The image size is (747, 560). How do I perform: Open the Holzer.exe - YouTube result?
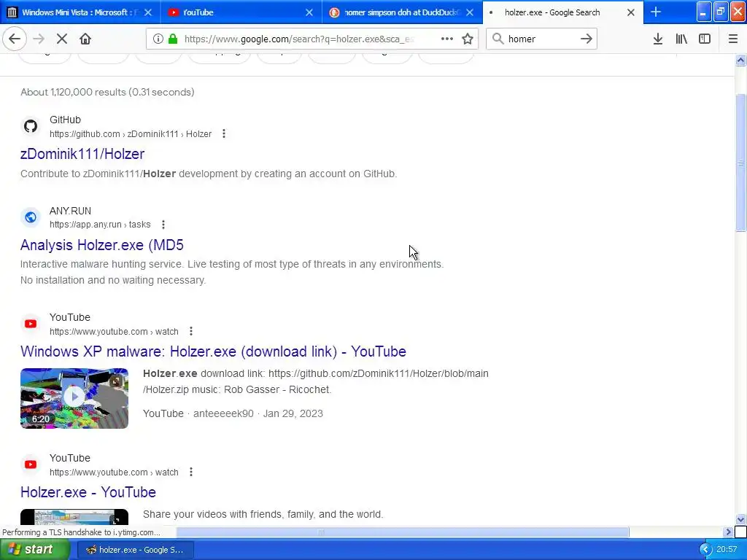(x=88, y=492)
